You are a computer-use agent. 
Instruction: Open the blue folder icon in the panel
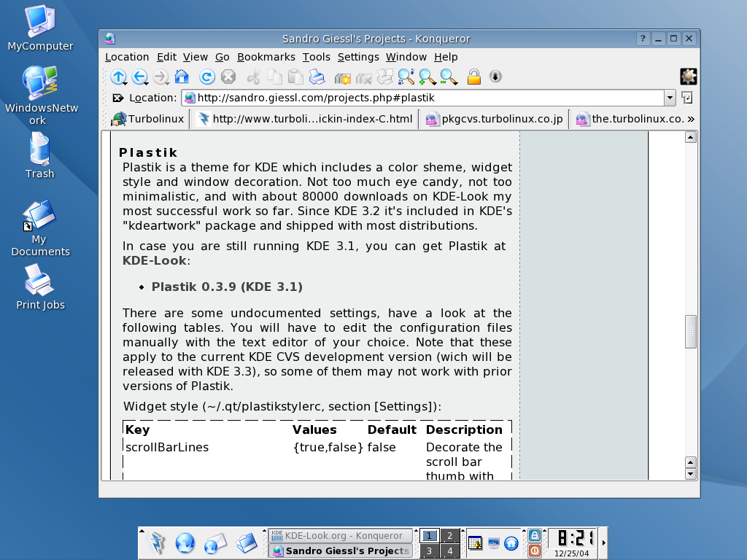pyautogui.click(x=247, y=543)
